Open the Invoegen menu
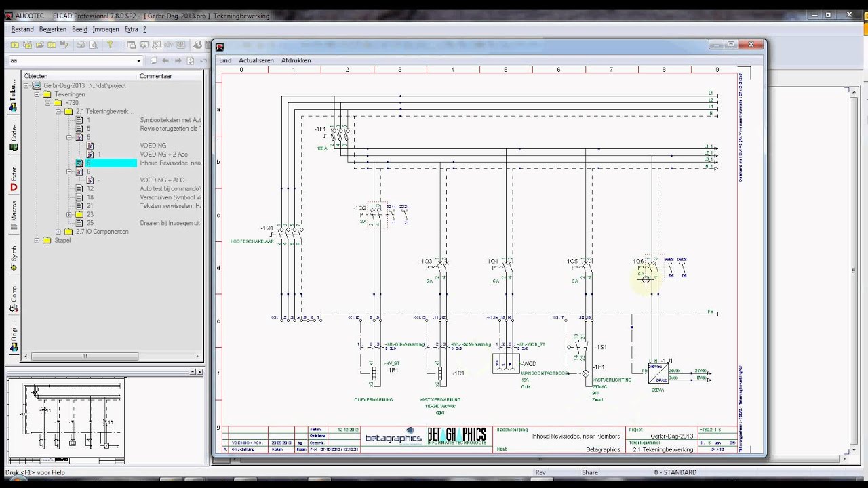The image size is (868, 488). [106, 29]
